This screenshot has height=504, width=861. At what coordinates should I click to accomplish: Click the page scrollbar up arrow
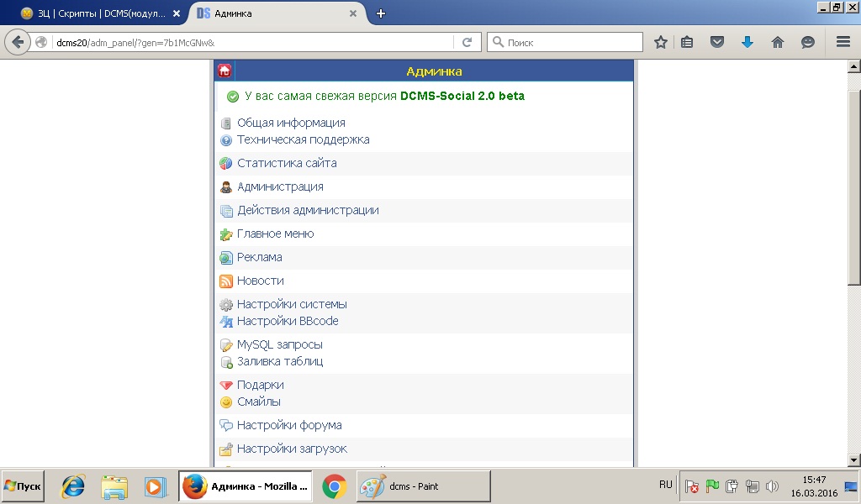(854, 67)
